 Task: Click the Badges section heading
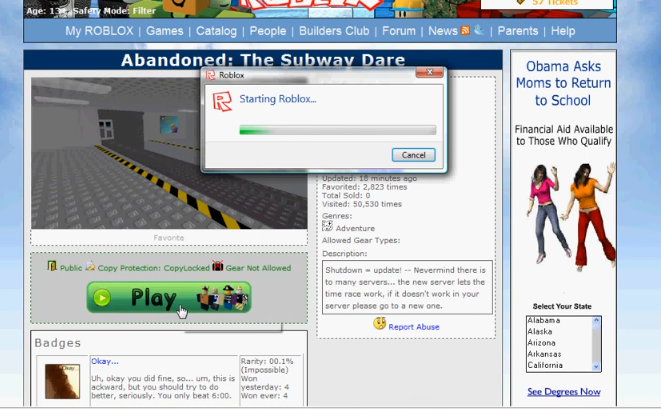point(58,343)
